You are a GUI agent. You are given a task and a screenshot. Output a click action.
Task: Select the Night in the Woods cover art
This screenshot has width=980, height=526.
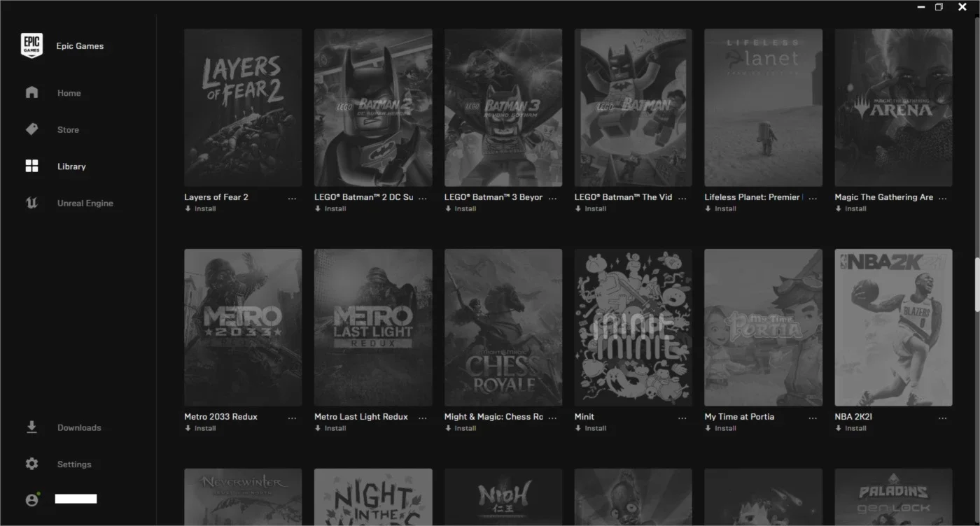coord(373,497)
